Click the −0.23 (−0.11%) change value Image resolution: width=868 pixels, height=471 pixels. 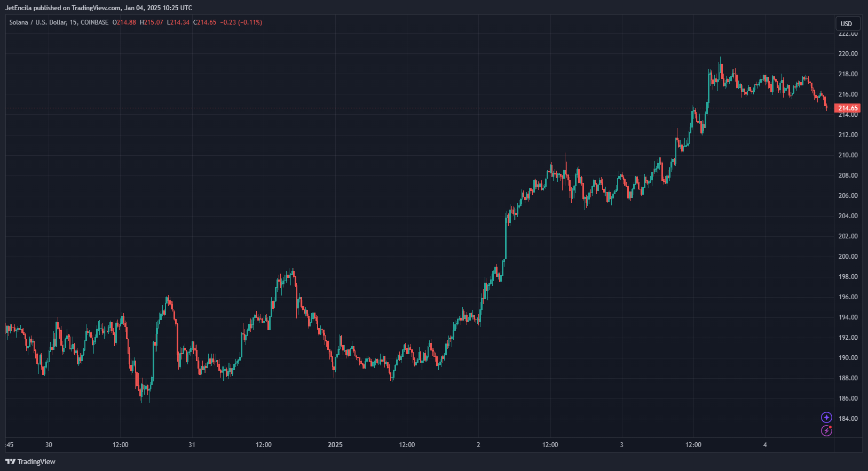coord(241,22)
